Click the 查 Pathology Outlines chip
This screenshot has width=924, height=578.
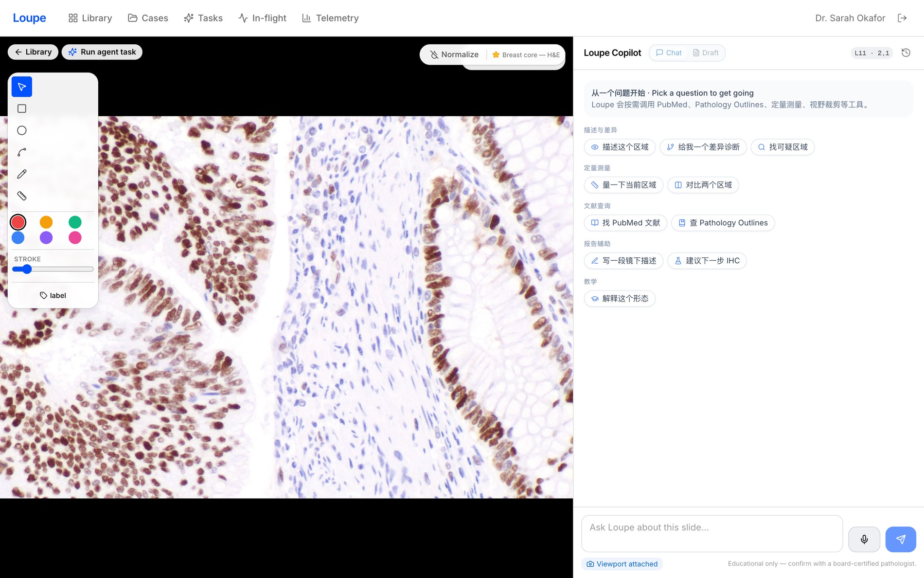coord(723,223)
